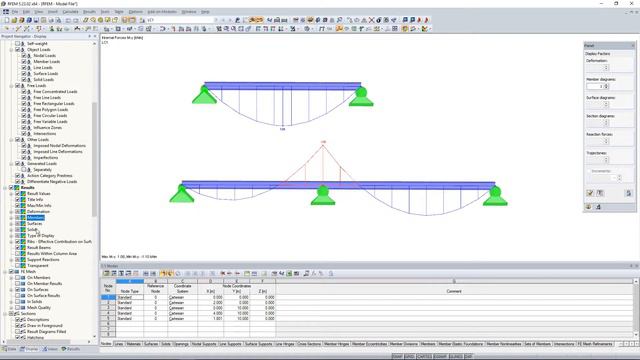Select the Imperfections tree item
The height and width of the screenshot is (360, 640).
(46, 158)
